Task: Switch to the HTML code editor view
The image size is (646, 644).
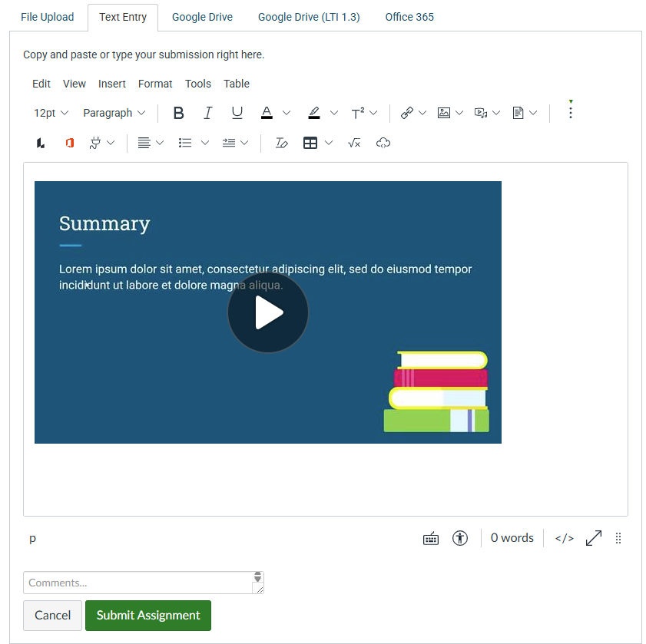Action: pyautogui.click(x=565, y=538)
